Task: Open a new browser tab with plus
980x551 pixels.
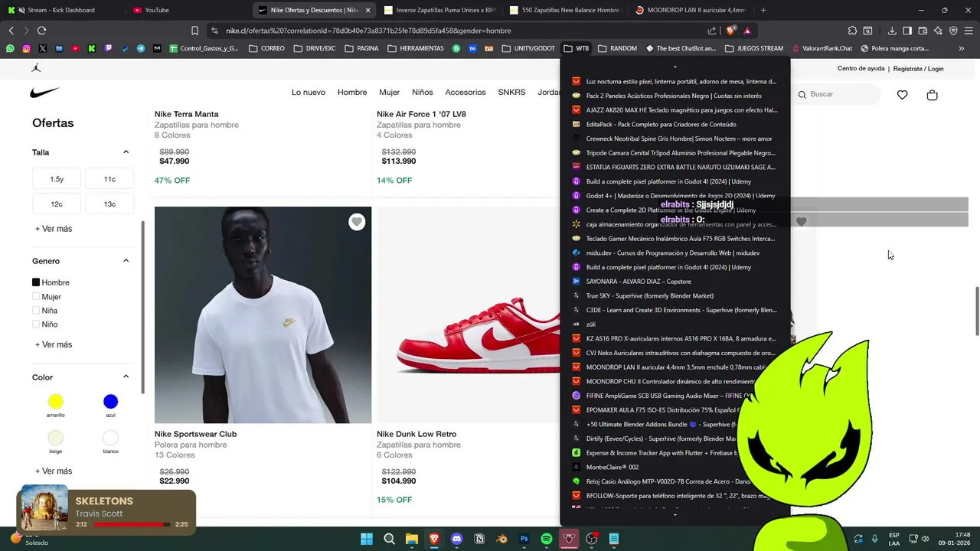Action: pos(763,10)
